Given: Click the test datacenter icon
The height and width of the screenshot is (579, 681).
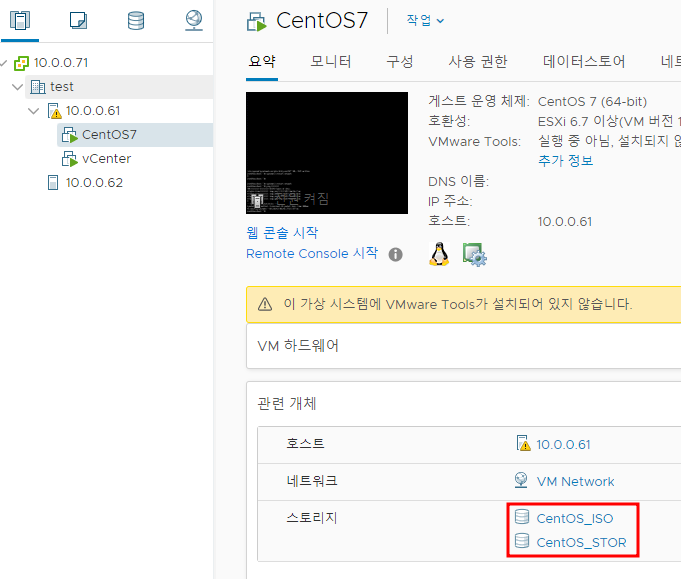Looking at the screenshot, I should [38, 87].
